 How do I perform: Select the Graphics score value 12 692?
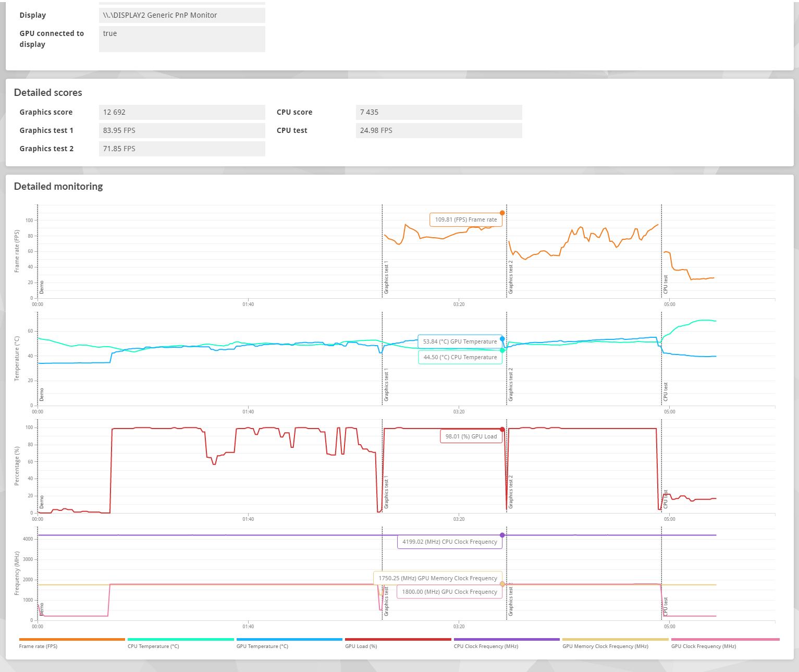point(182,112)
